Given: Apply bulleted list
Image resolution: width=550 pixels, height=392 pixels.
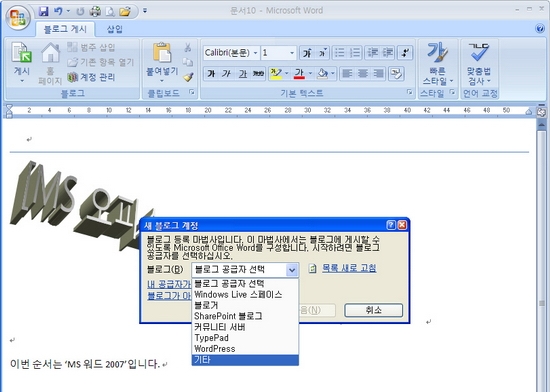Looking at the screenshot, I should point(340,53).
